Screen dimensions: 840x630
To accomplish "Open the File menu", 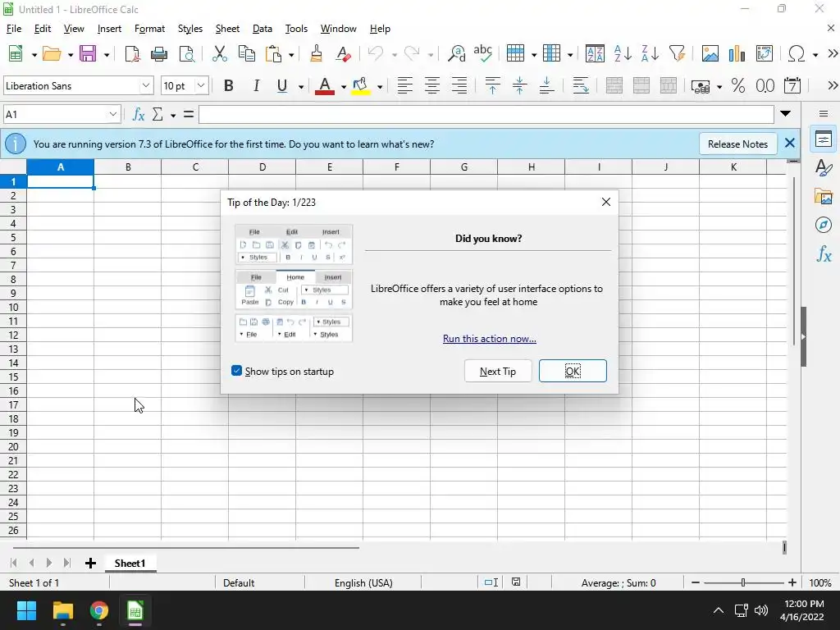I will pos(14,29).
